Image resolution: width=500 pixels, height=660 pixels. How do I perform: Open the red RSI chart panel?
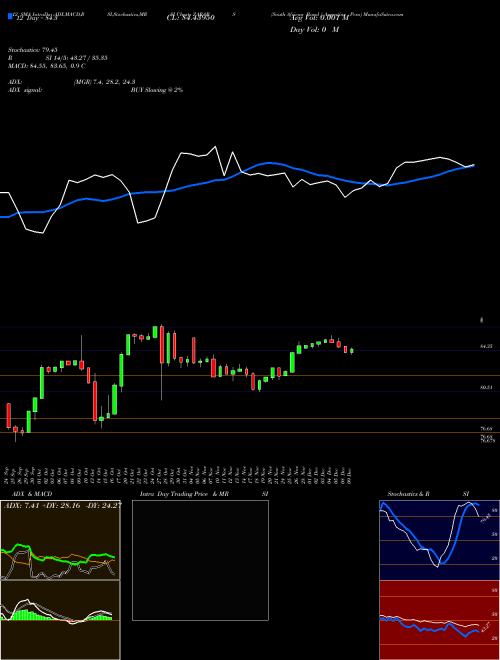[x=439, y=620]
